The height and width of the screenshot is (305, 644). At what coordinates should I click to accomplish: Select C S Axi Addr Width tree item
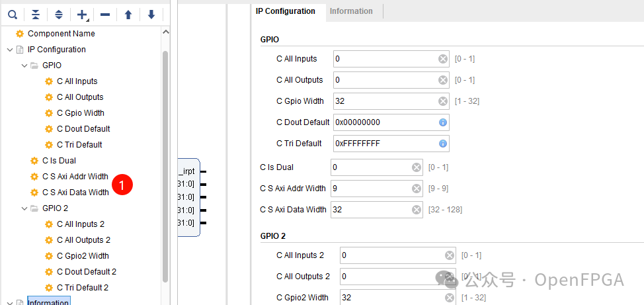point(75,177)
